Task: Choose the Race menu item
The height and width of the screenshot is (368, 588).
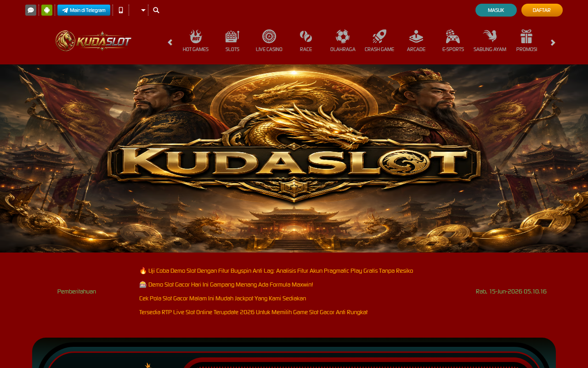Action: click(306, 40)
